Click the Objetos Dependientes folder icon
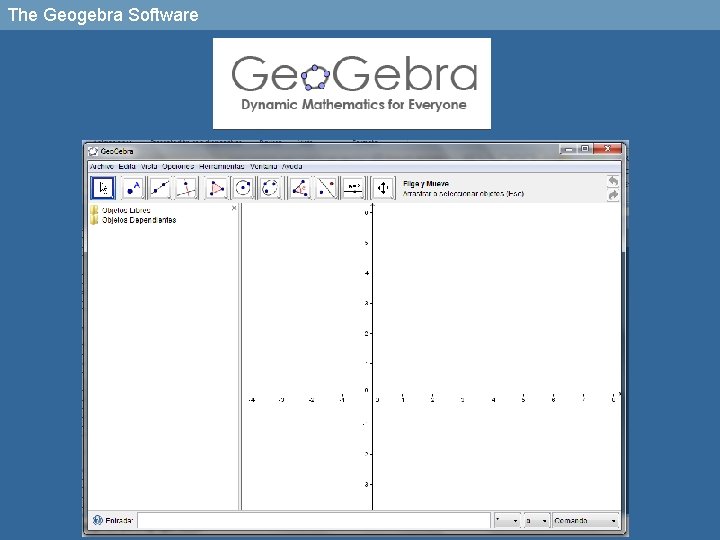This screenshot has height=540, width=720. coord(94,220)
